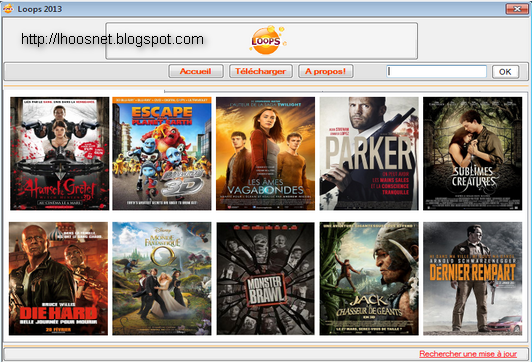Click the Loops 2013 title bar icon
532x362 pixels.
pos(8,8)
